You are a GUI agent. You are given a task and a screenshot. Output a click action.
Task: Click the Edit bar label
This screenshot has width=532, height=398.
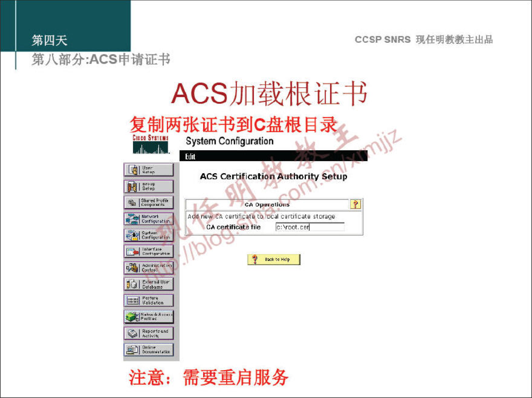[190, 156]
